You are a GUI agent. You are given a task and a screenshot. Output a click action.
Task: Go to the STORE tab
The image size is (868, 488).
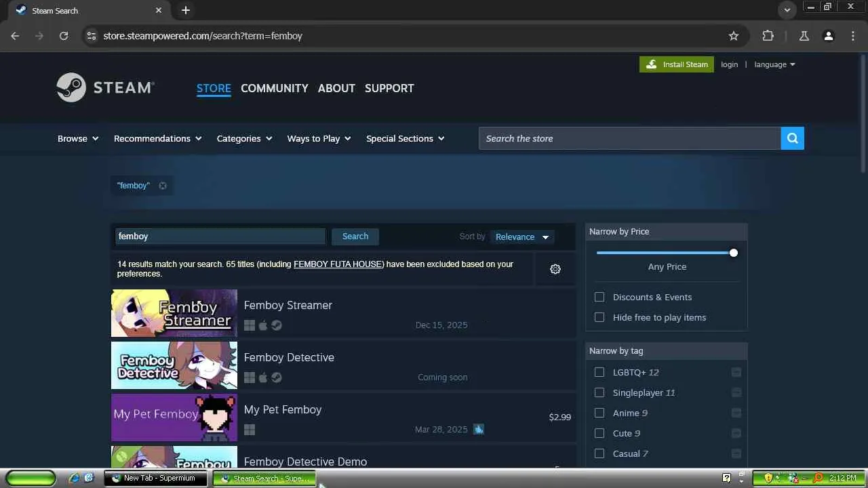(x=214, y=88)
